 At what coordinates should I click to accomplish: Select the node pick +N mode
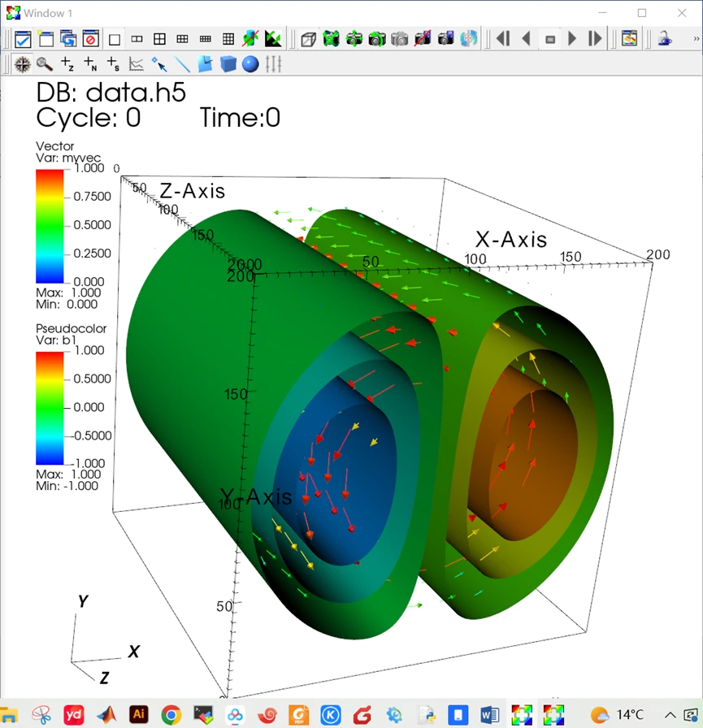click(x=90, y=64)
